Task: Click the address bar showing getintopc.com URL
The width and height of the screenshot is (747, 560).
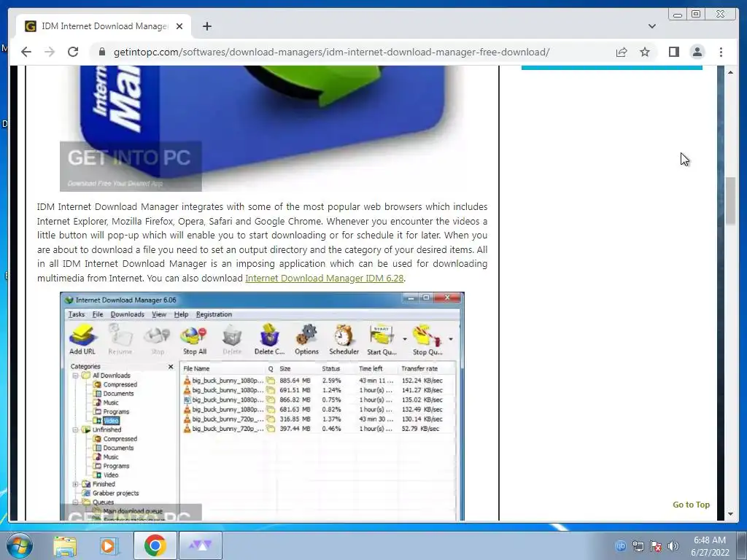Action: pos(331,52)
